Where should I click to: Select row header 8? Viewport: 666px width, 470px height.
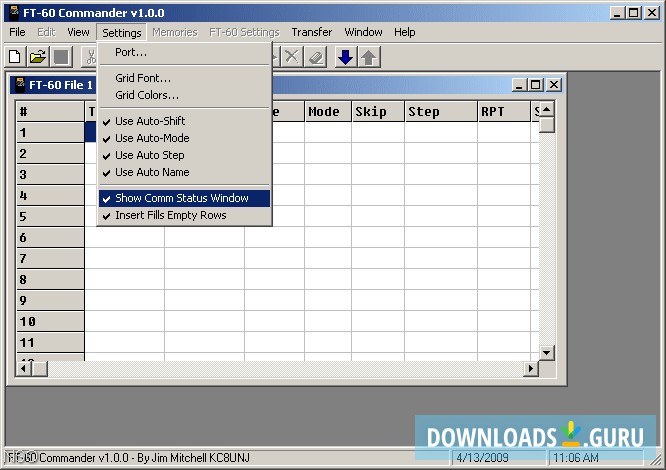point(51,279)
